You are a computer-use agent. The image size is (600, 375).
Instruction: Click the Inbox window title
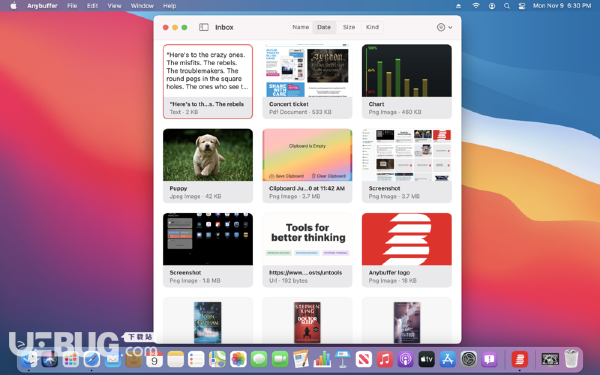(x=224, y=27)
